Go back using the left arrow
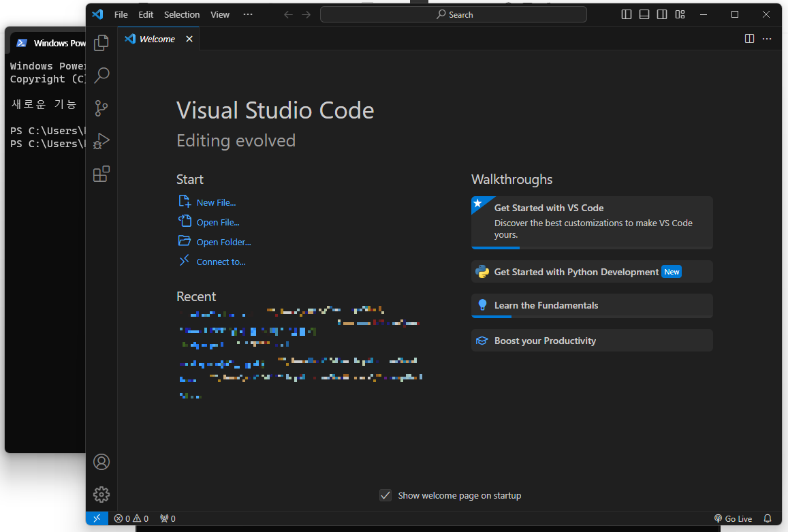Viewport: 788px width, 532px height. (288, 14)
